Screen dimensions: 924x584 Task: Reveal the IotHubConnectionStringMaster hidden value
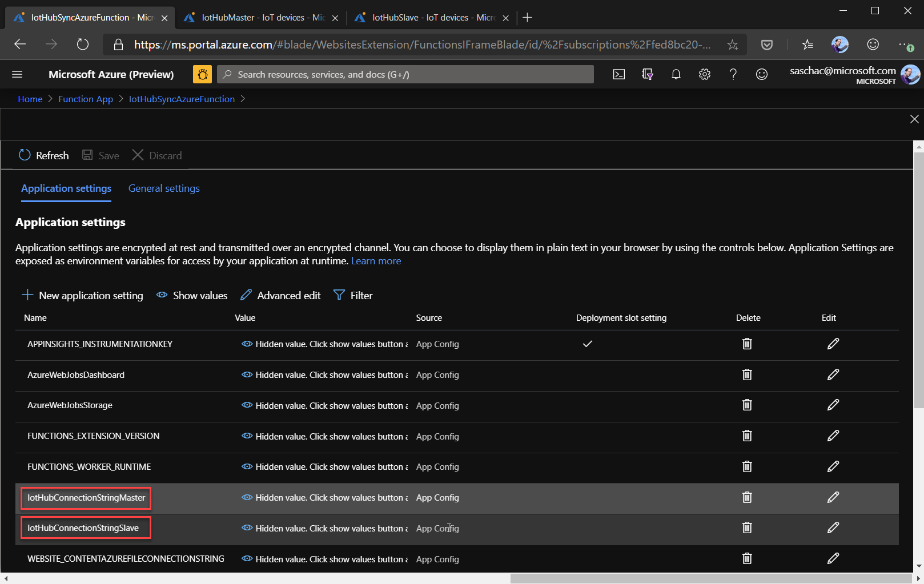pos(247,498)
